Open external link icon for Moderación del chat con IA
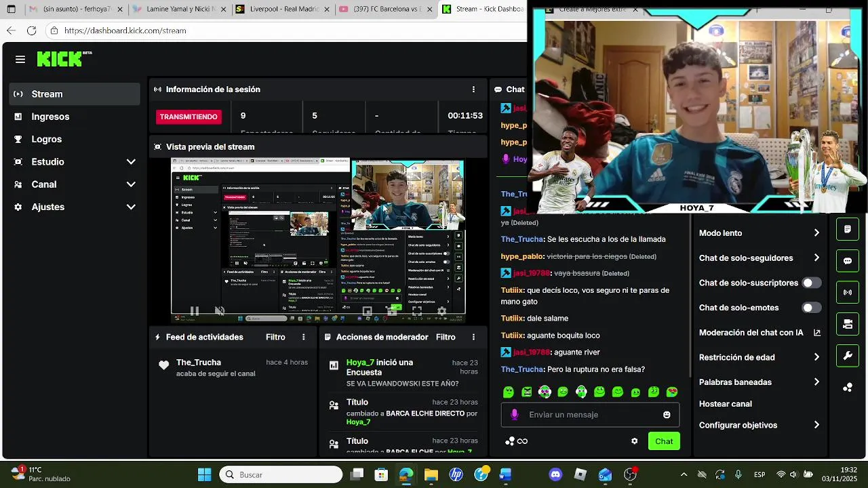 816,333
